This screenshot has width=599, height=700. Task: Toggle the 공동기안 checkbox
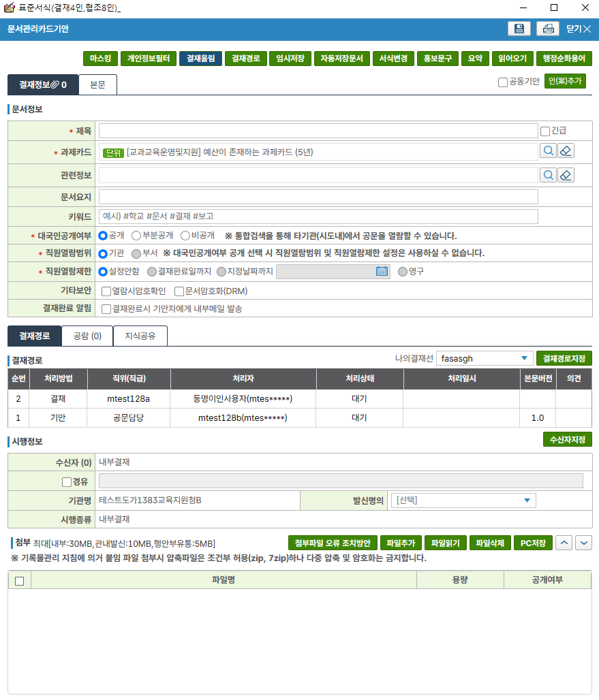tap(503, 82)
